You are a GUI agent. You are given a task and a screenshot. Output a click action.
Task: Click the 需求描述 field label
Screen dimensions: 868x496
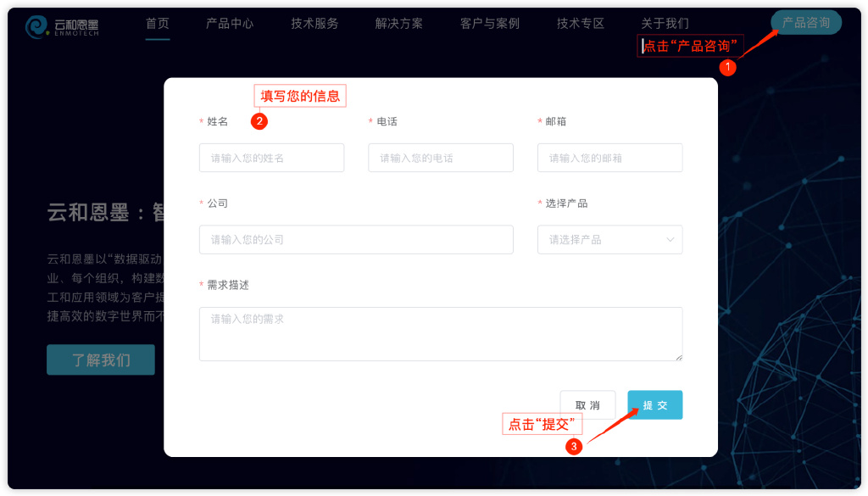(x=227, y=285)
